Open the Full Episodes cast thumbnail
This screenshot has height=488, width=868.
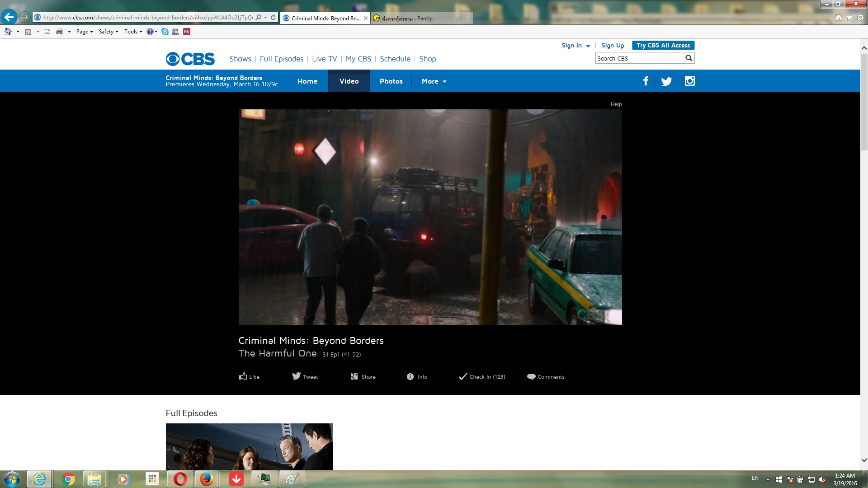(250, 446)
